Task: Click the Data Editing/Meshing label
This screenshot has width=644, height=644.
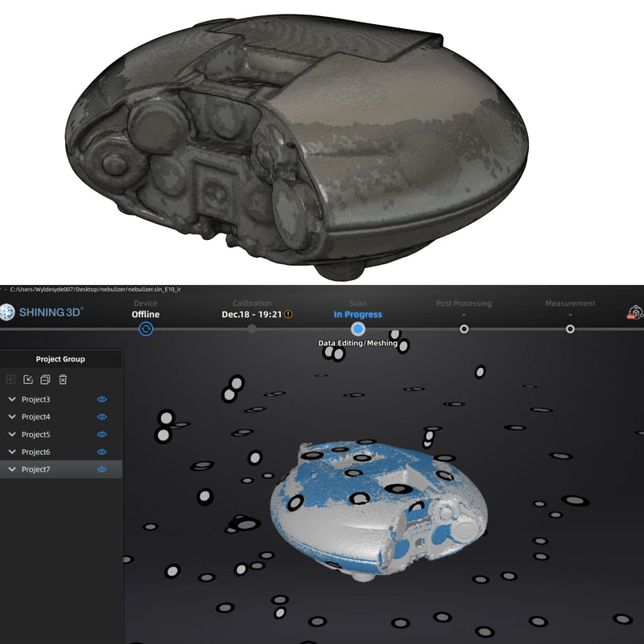Action: click(358, 342)
